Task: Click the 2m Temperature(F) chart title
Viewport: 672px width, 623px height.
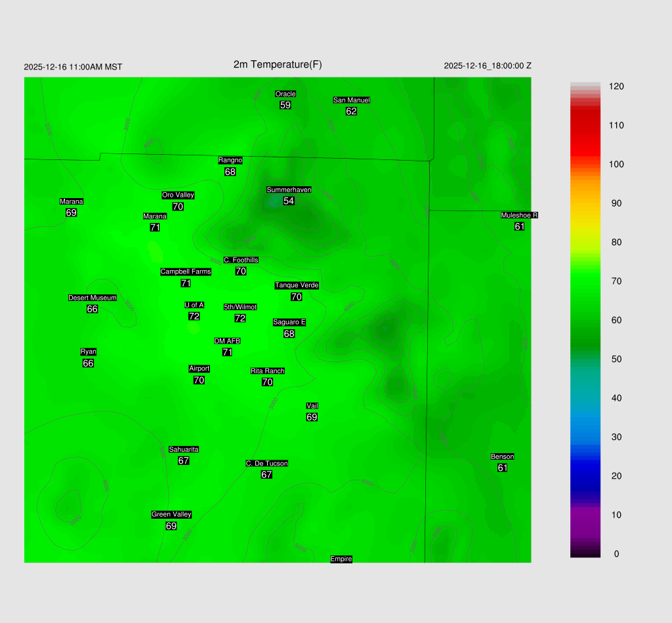Action: pyautogui.click(x=278, y=64)
